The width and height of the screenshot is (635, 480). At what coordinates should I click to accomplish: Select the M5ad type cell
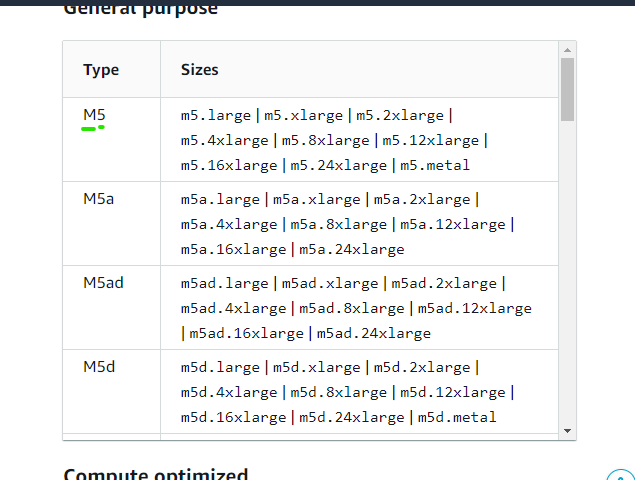coord(103,283)
